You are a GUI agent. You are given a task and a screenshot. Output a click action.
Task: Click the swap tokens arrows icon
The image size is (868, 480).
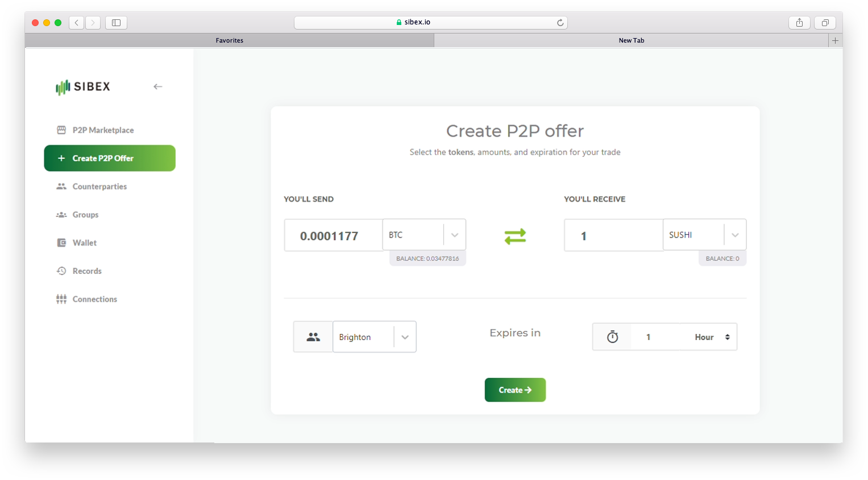click(515, 236)
